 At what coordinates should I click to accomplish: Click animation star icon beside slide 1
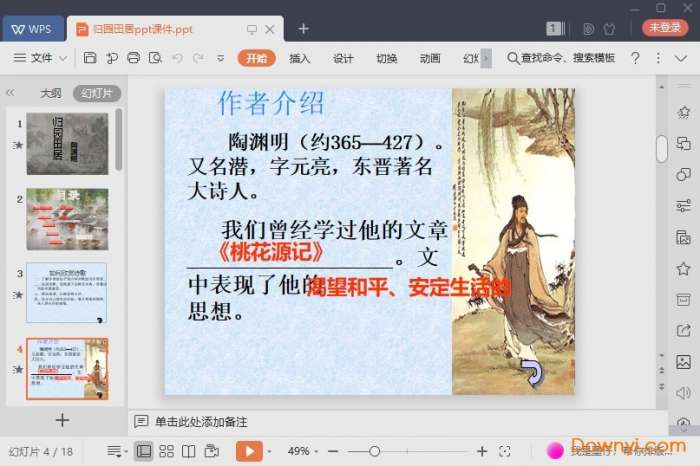[x=18, y=145]
